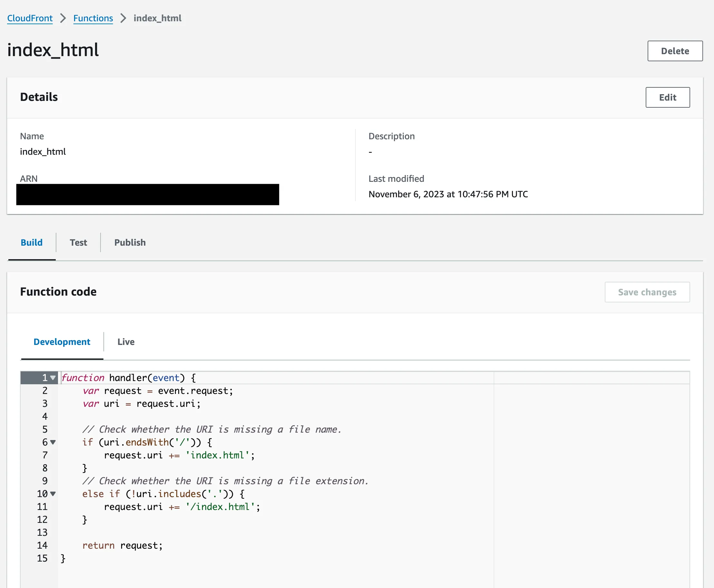Image resolution: width=714 pixels, height=588 pixels.
Task: Click the Save changes button
Action: (x=647, y=292)
